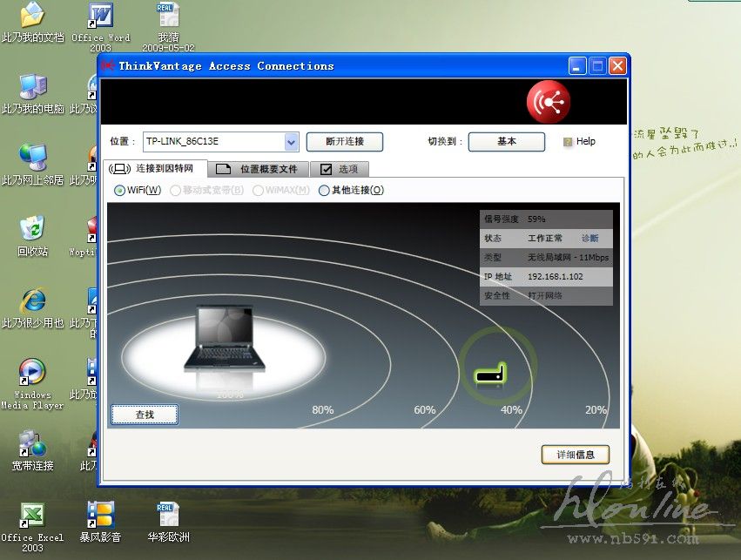Switch to the 位置概要文件 tab
The height and width of the screenshot is (560, 741).
[x=259, y=169]
